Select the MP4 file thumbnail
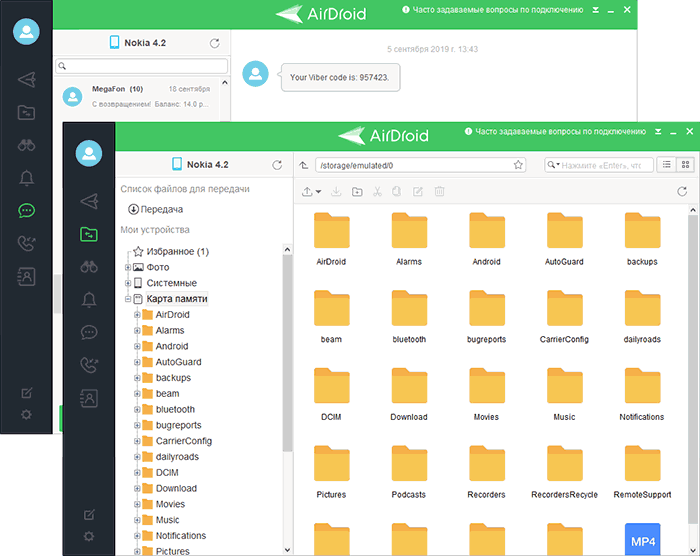This screenshot has width=700, height=556. pos(642,539)
